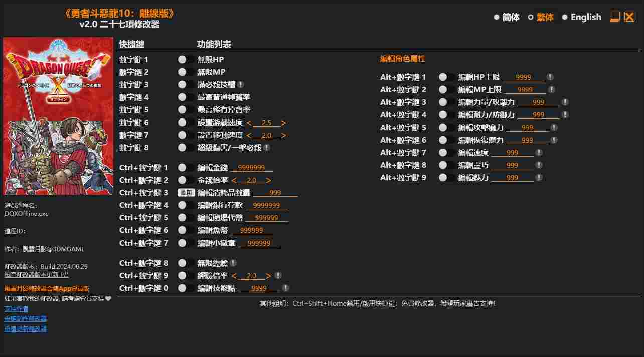Open the info tip for 編輯技能點
The height and width of the screenshot is (357, 644).
[285, 288]
